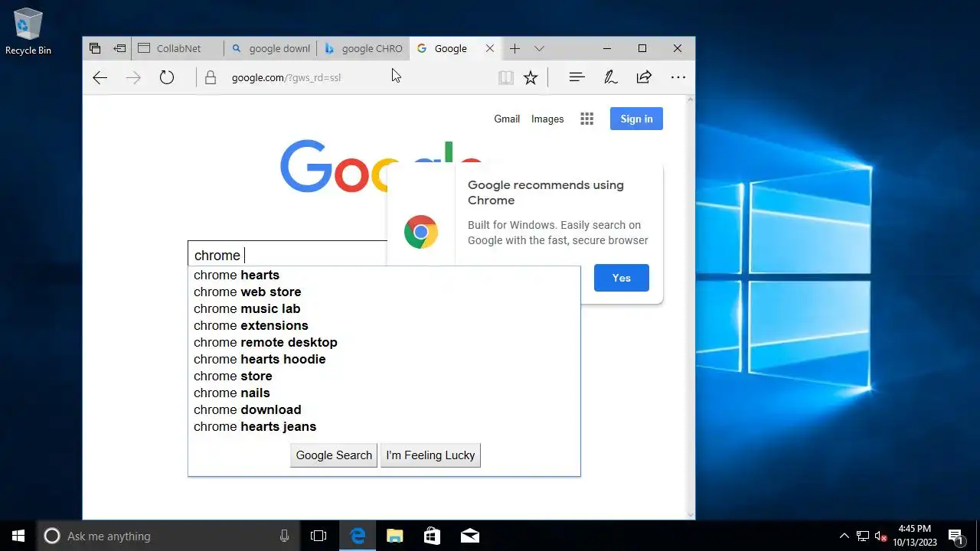The image size is (980, 551).
Task: Show tab previews chevron
Action: [539, 48]
